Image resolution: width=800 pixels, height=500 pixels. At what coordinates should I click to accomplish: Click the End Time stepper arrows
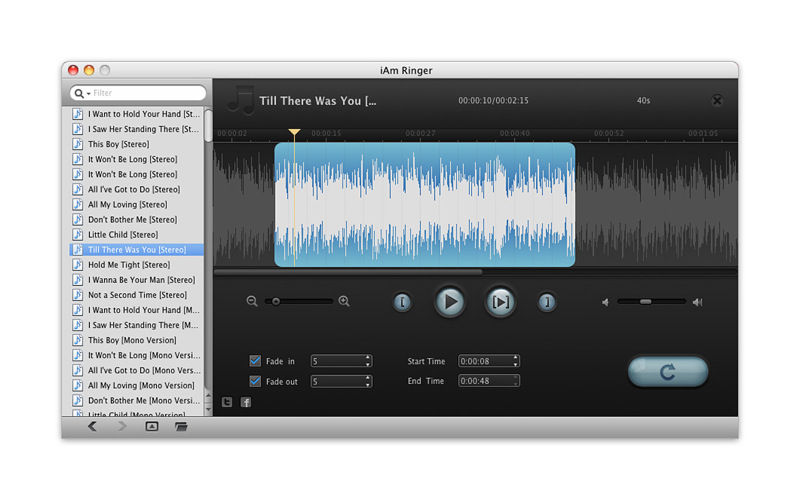click(x=516, y=381)
